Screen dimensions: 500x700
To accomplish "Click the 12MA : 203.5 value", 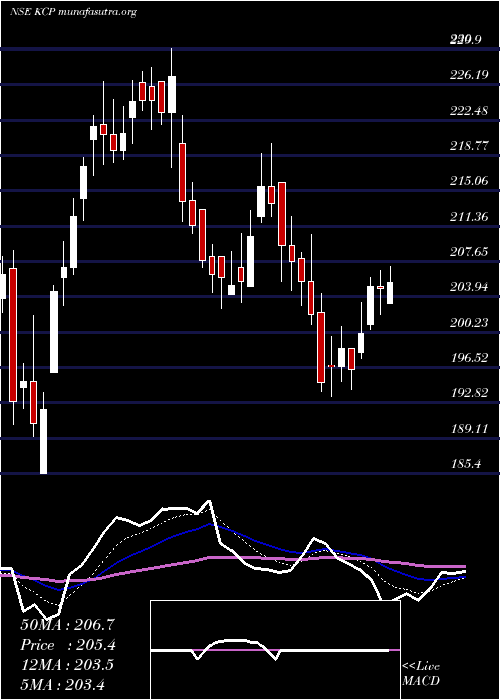I will (x=67, y=664).
